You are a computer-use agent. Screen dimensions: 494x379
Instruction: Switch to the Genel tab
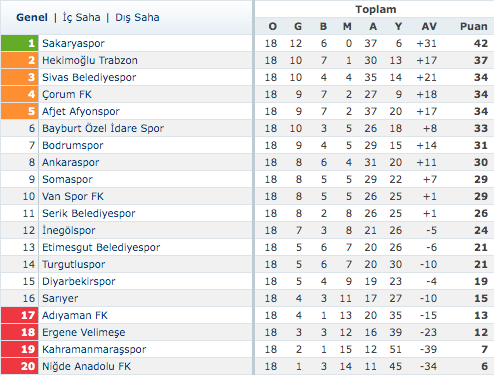tap(32, 17)
